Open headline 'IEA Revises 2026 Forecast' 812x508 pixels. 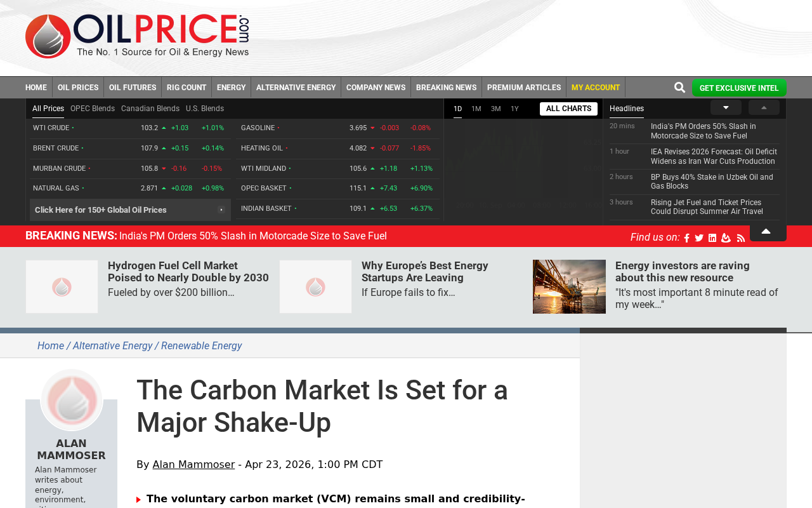714,157
